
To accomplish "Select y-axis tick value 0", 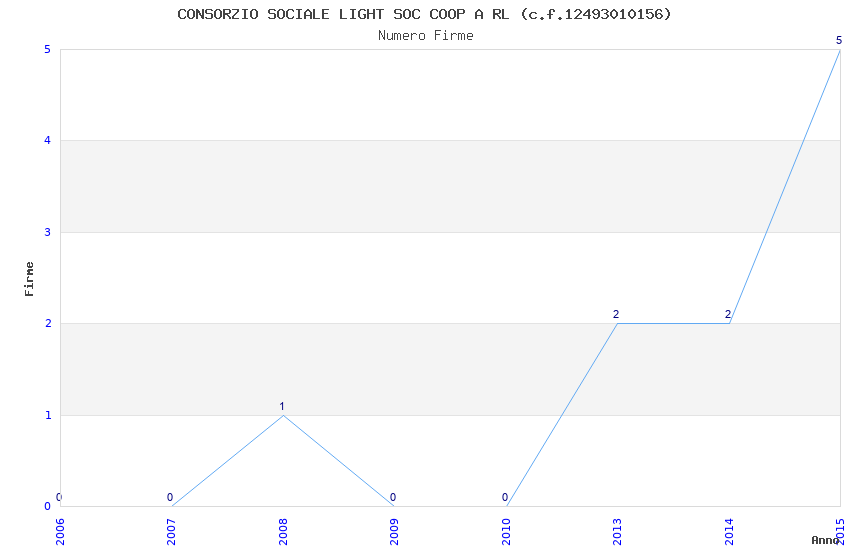I will pyautogui.click(x=48, y=506).
